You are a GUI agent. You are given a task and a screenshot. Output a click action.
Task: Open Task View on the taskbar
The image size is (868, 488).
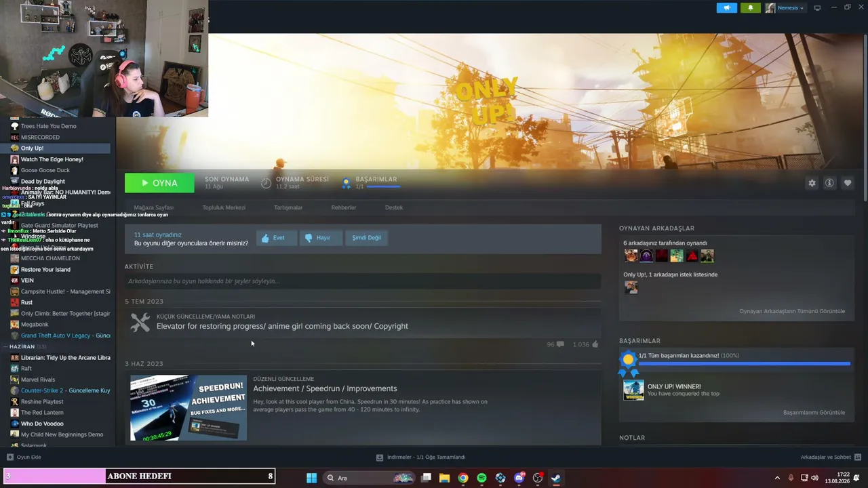(426, 478)
